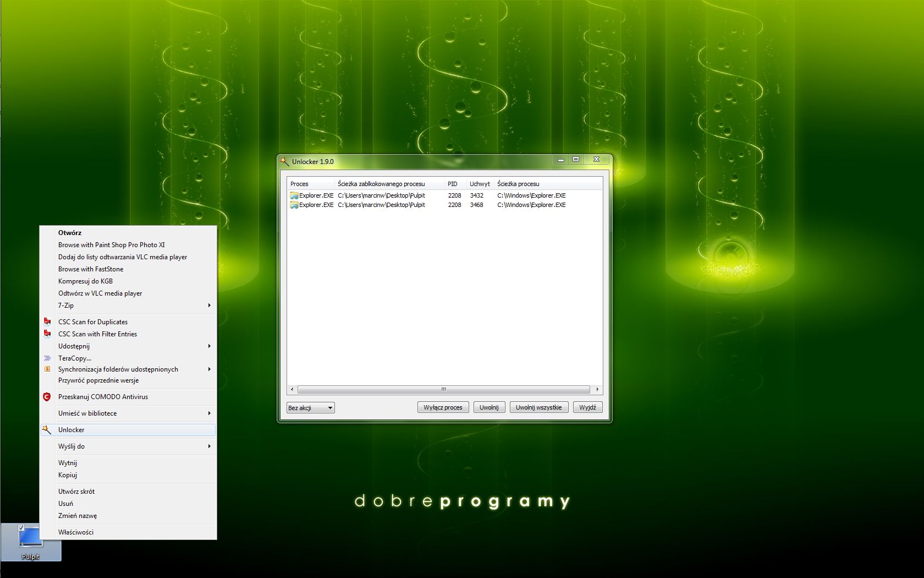Viewport: 924px width, 578px height.
Task: Select 'Zmień nazwę' menu entry
Action: click(x=128, y=516)
